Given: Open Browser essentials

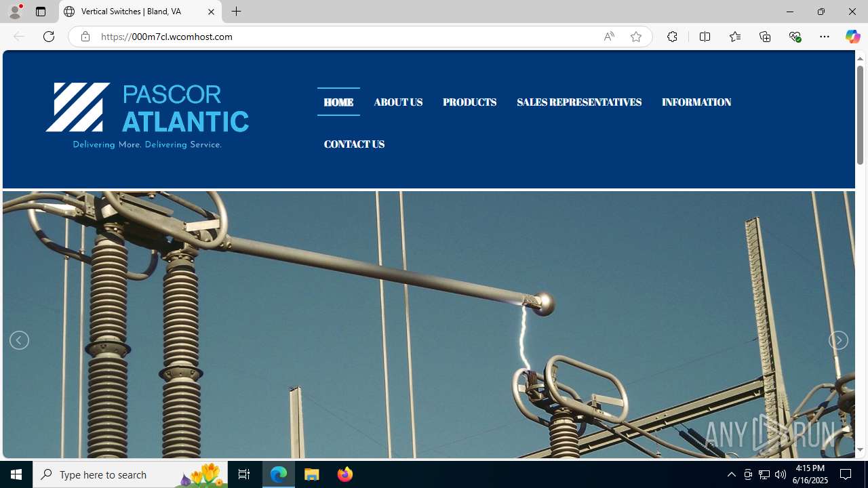Looking at the screenshot, I should coord(795,37).
